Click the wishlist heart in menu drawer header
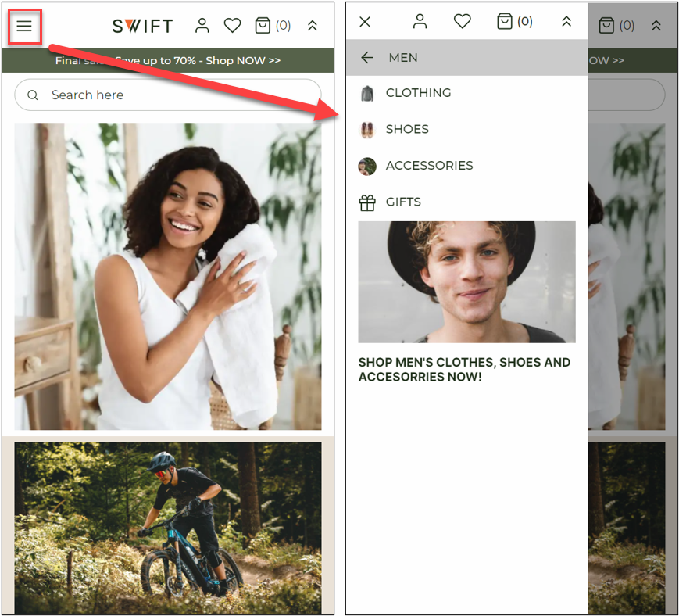The image size is (679, 616). click(463, 22)
